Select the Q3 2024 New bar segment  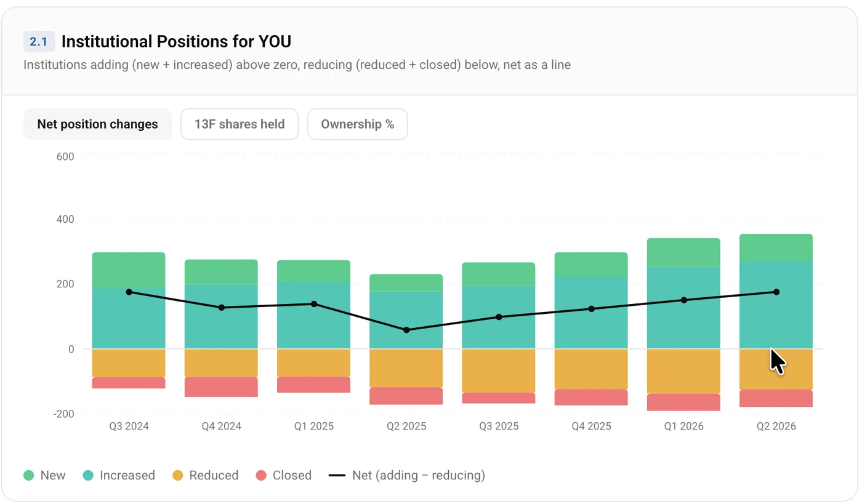click(129, 270)
